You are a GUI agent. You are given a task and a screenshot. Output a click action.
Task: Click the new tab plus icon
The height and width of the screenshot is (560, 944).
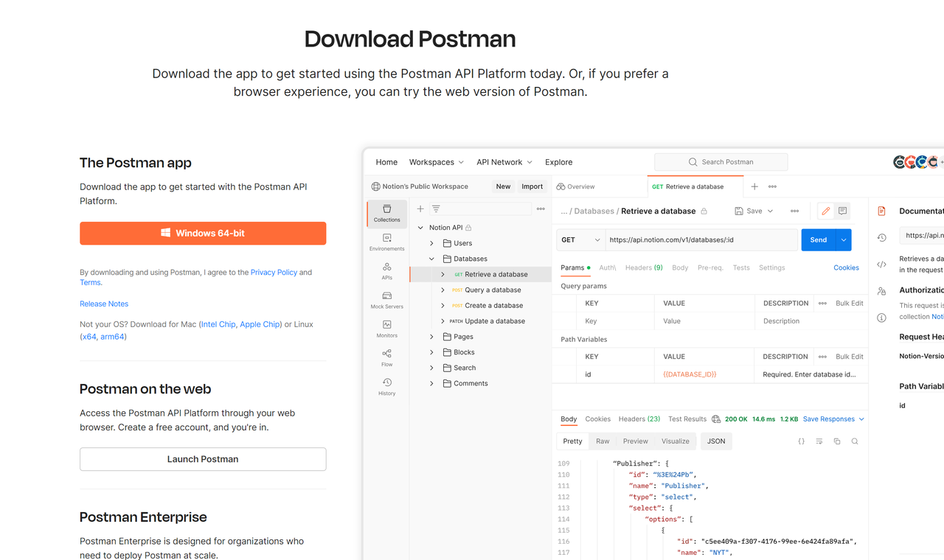(754, 186)
